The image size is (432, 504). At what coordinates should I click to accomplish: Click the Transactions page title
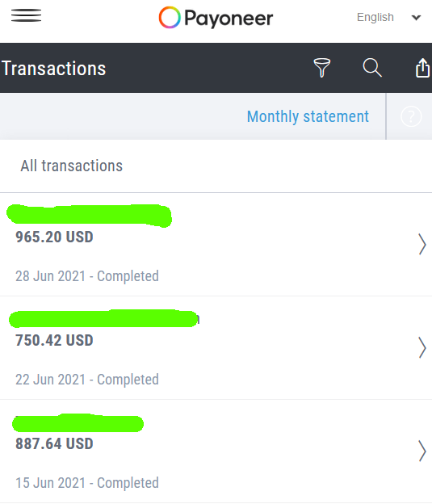[53, 68]
